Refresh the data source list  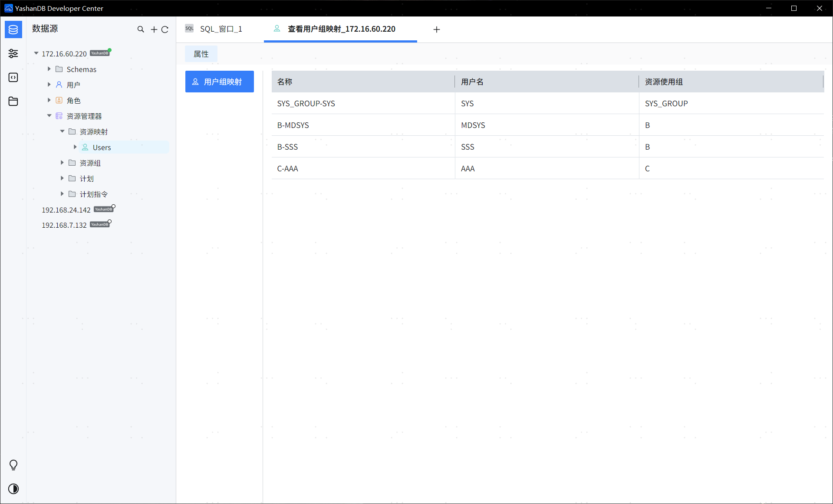pos(165,29)
